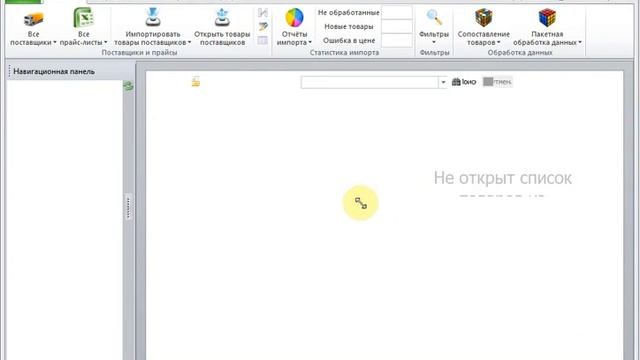Click the Новые товары statistics field
Screen dimensions: 640x360
tap(397, 27)
